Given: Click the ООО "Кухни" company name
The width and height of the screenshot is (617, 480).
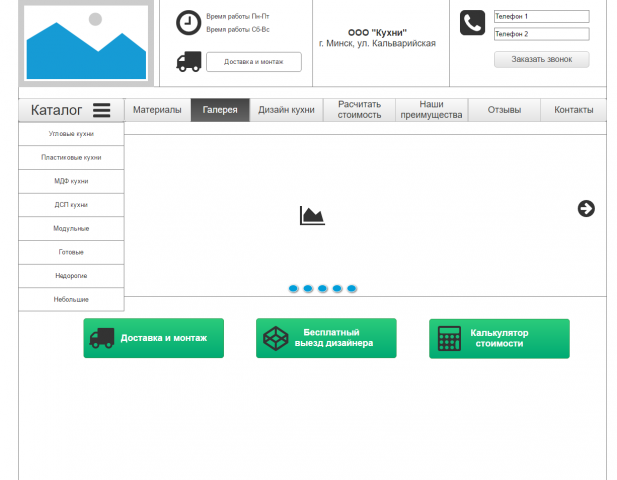Looking at the screenshot, I should coord(377,33).
